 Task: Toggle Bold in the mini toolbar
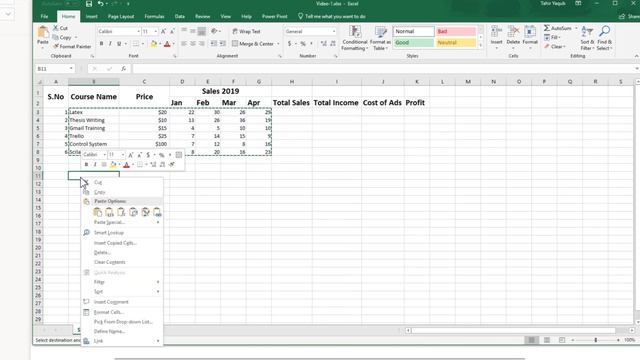tap(86, 164)
